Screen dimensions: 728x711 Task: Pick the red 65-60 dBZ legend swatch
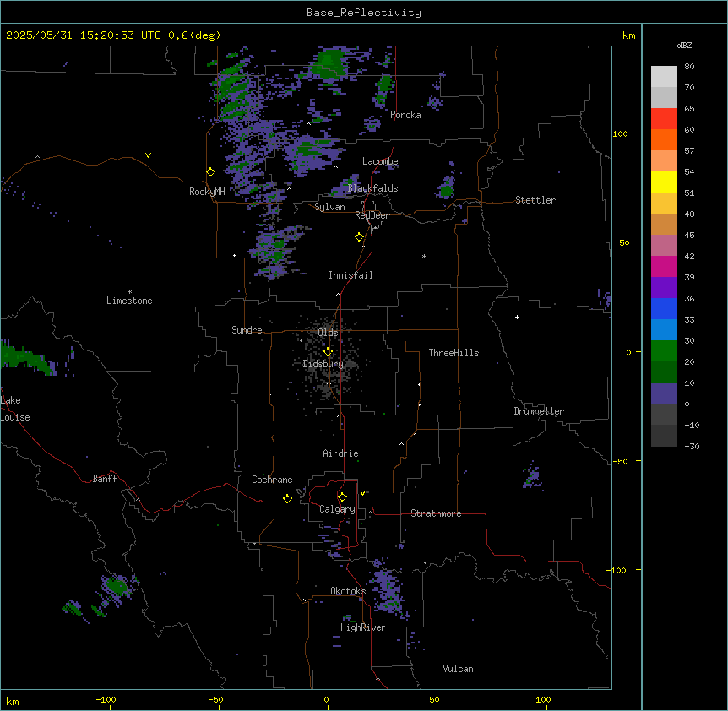coord(664,118)
